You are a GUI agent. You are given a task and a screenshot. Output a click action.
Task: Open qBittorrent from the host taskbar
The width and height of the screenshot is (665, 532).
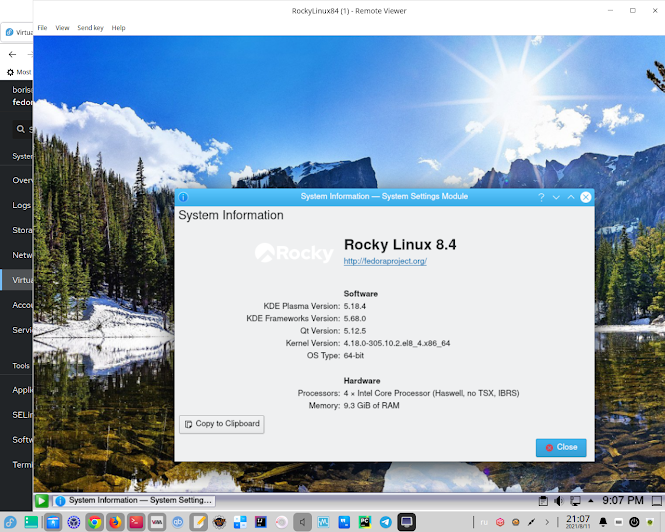click(178, 522)
